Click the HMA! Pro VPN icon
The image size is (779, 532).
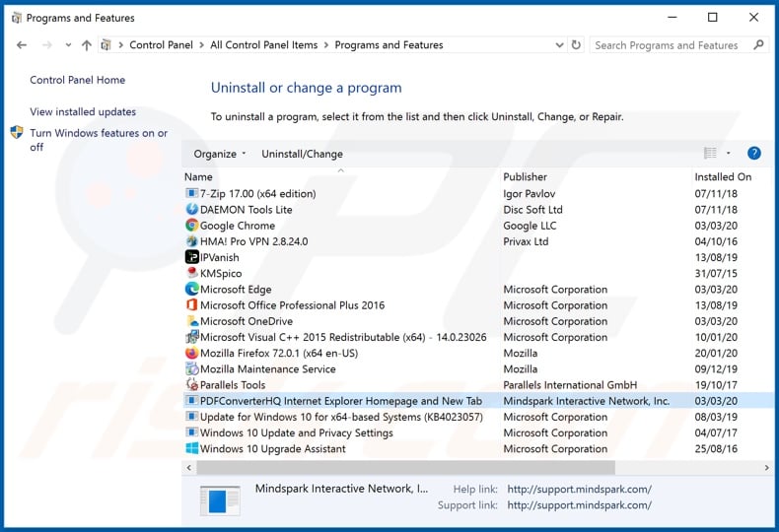pyautogui.click(x=191, y=241)
